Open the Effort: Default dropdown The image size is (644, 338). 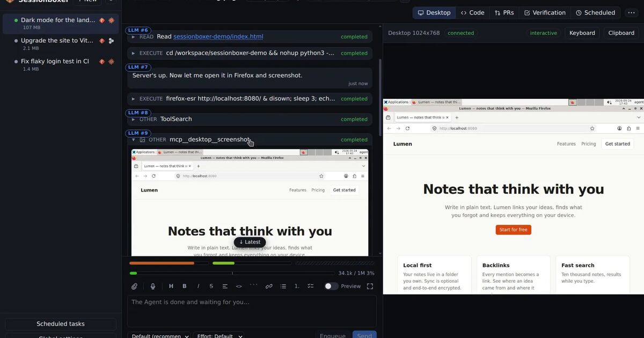pyautogui.click(x=220, y=335)
